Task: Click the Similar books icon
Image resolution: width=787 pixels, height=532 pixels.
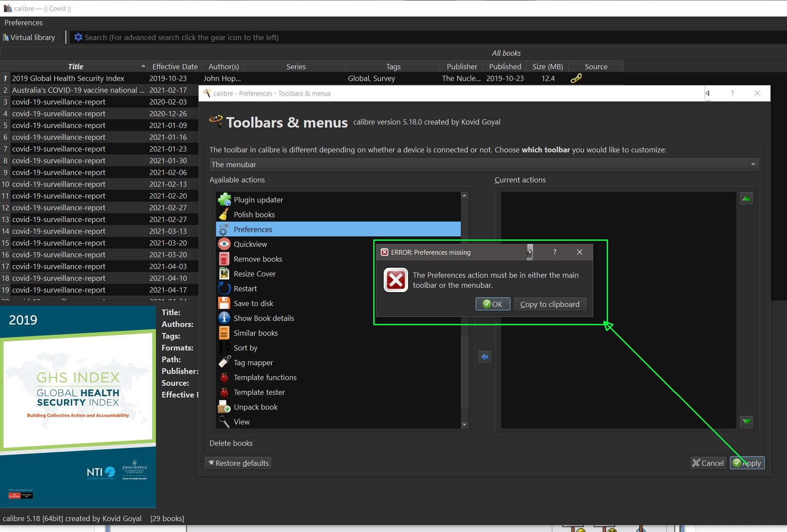Action: pyautogui.click(x=224, y=333)
